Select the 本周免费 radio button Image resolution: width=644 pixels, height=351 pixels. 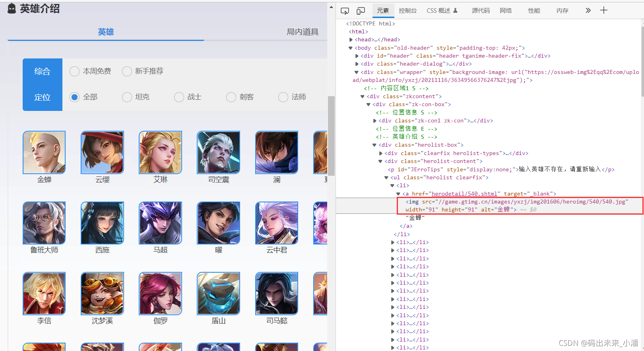point(74,71)
